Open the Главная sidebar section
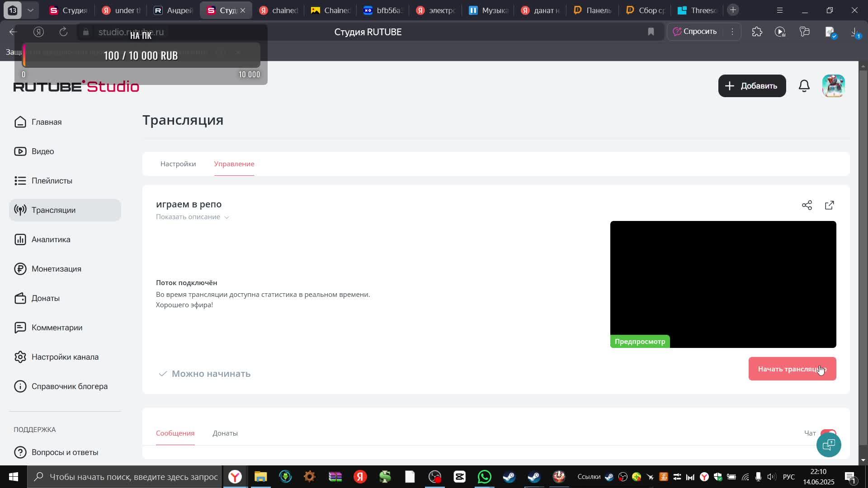The width and height of the screenshot is (868, 488). pyautogui.click(x=47, y=122)
